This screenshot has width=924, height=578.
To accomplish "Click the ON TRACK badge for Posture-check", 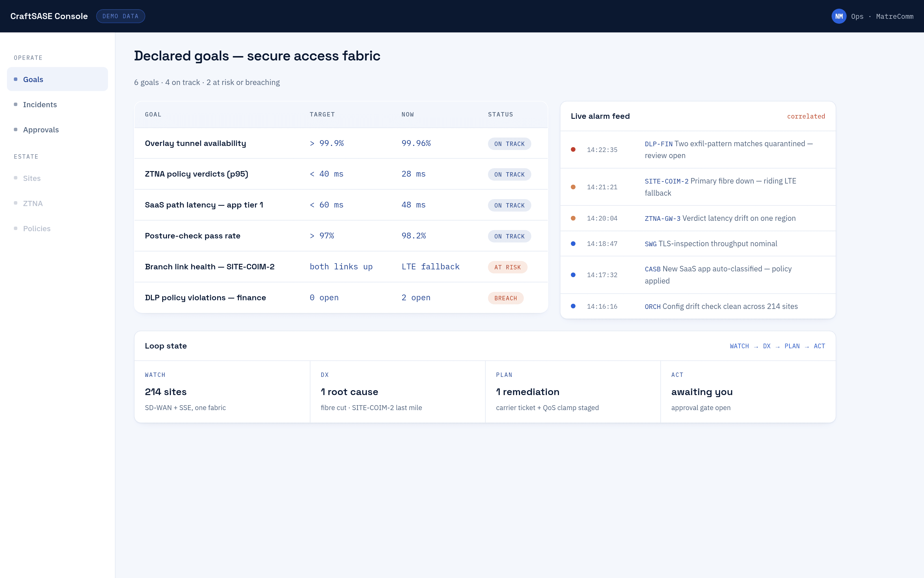I will tap(509, 236).
